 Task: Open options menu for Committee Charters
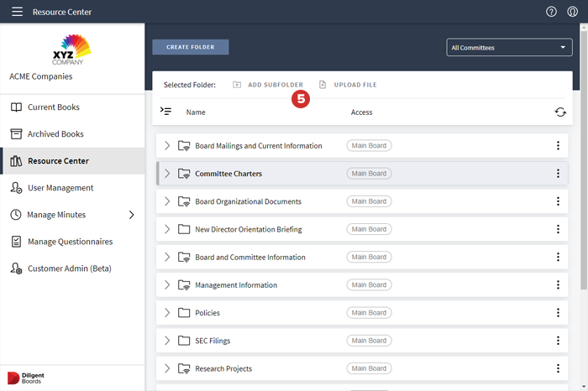[x=558, y=174]
